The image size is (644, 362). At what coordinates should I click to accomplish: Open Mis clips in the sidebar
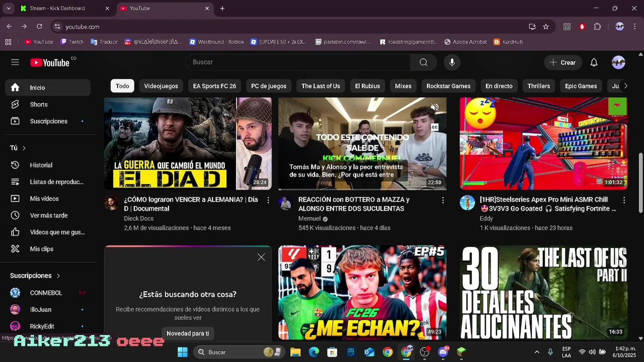48,249
